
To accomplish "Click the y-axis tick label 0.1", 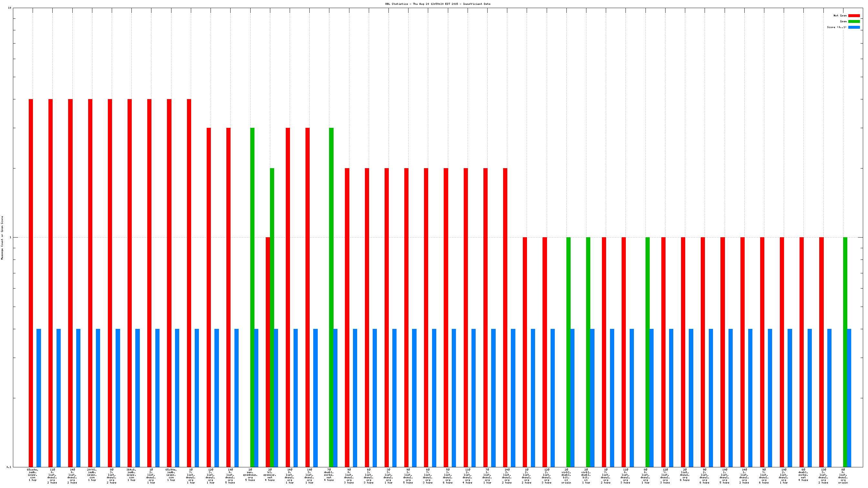I will click(x=9, y=467).
